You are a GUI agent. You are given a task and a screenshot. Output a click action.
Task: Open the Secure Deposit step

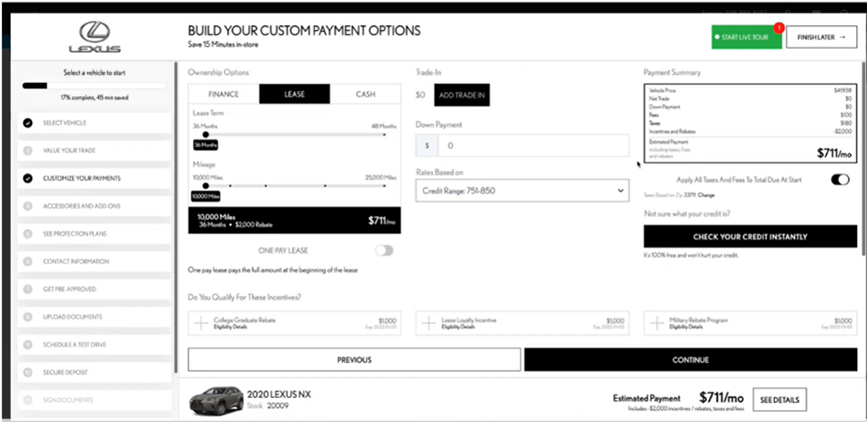coord(95,372)
